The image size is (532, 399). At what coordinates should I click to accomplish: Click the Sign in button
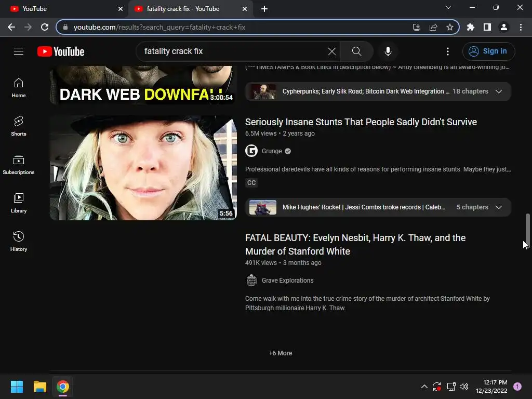pyautogui.click(x=488, y=51)
